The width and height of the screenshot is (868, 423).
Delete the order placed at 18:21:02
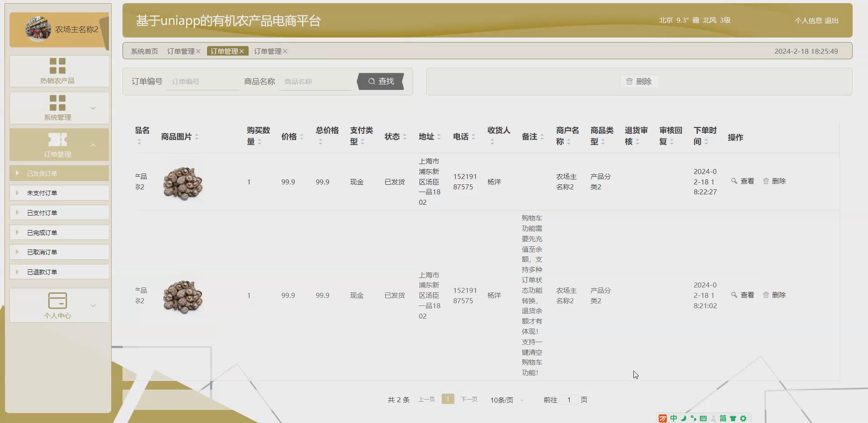point(774,295)
